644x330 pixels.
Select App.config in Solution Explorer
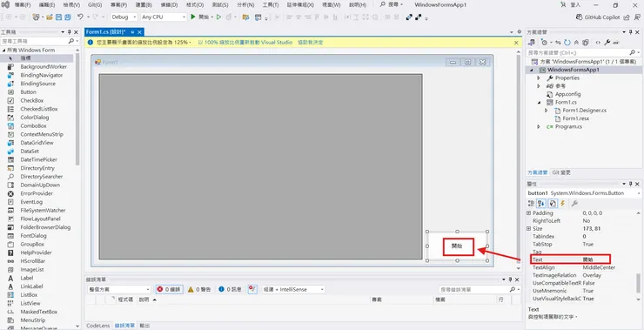coord(567,94)
